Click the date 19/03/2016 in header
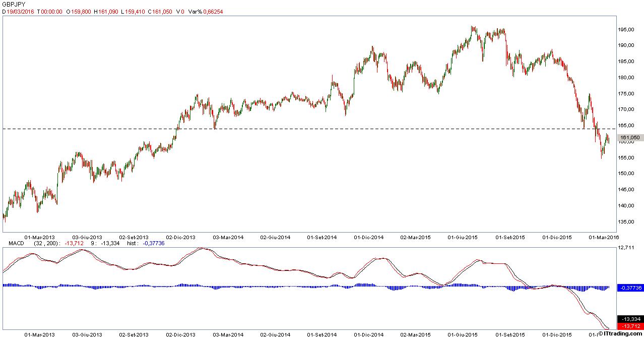 [x=19, y=11]
